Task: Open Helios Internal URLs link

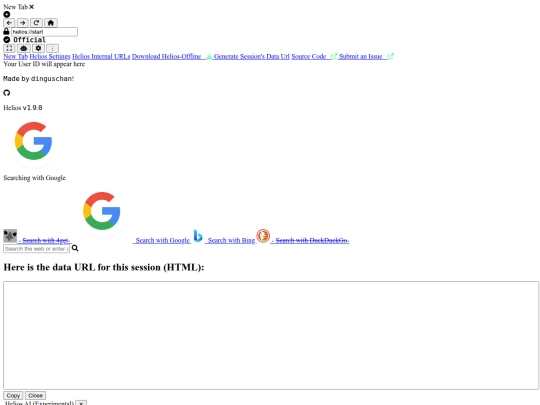Action: [x=101, y=56]
